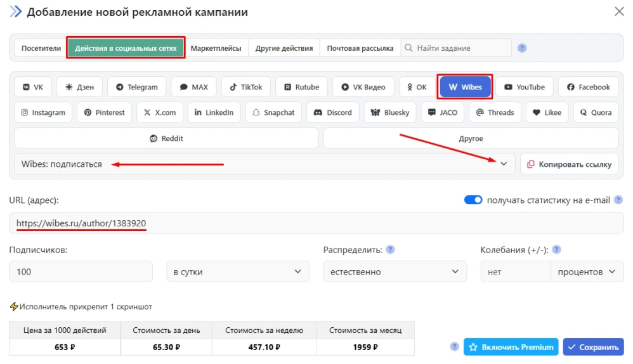Pick the MAX messenger button
633x364 pixels.
pos(194,87)
